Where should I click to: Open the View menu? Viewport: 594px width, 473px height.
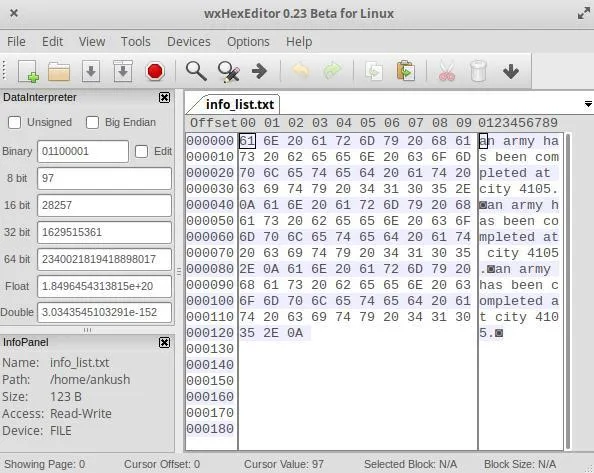click(92, 41)
